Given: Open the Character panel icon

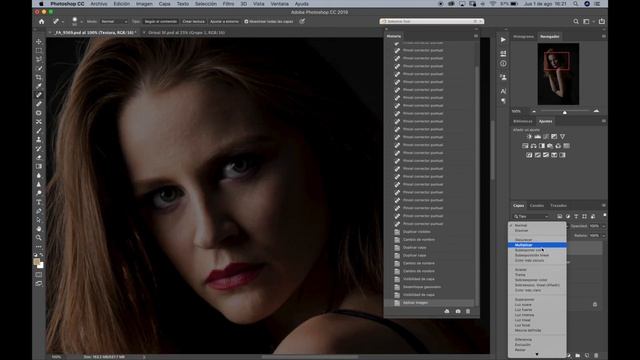Looking at the screenshot, I should click(503, 91).
